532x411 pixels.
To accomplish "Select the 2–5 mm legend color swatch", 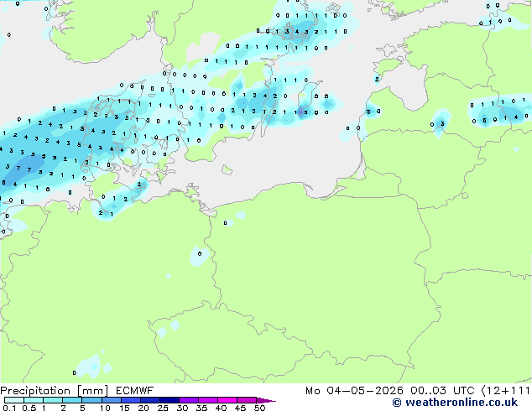I will click(72, 400).
